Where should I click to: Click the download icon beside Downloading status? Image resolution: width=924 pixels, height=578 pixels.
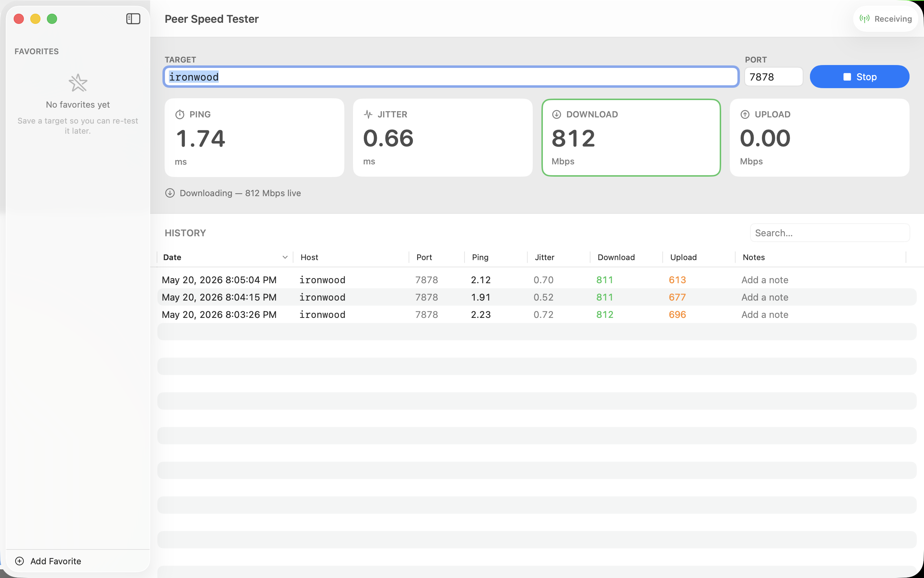(170, 193)
